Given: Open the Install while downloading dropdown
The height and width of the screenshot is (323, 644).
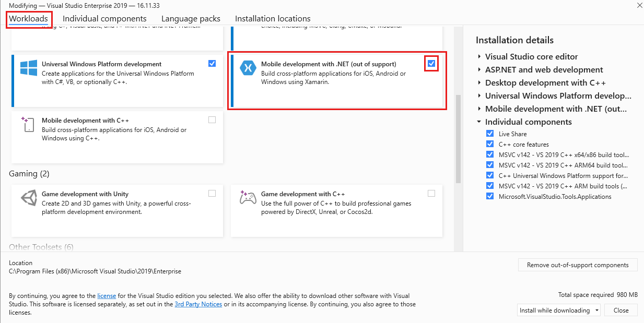Looking at the screenshot, I should click(559, 310).
